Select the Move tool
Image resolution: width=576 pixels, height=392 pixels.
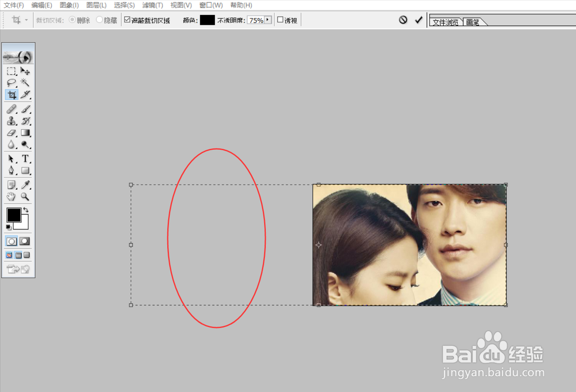pos(25,71)
